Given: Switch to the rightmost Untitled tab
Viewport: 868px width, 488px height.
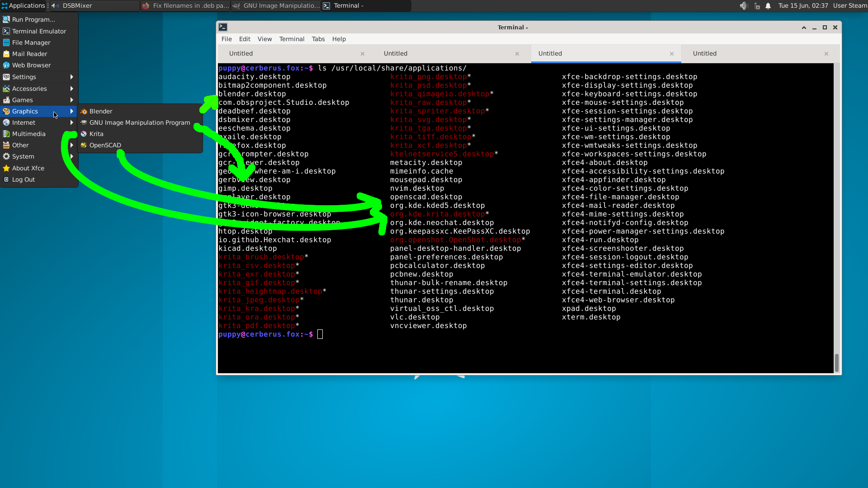Looking at the screenshot, I should coord(705,53).
